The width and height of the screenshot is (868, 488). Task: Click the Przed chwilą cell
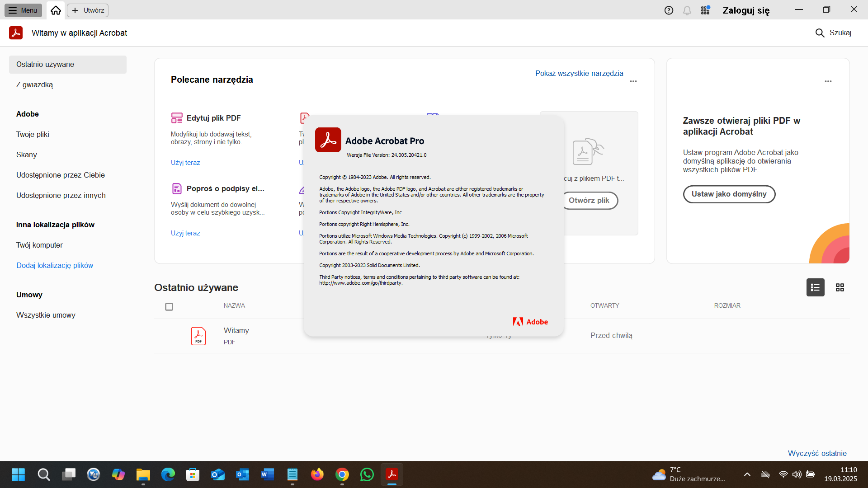pyautogui.click(x=611, y=335)
